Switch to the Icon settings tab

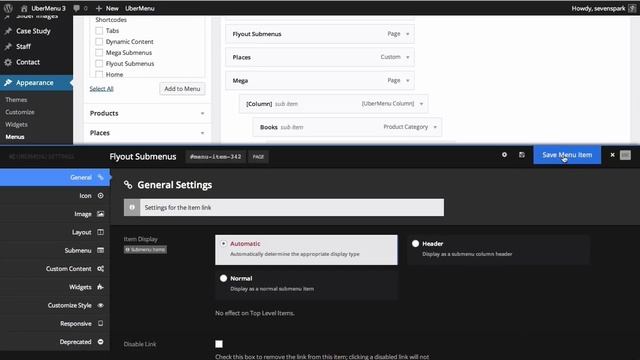coord(55,196)
